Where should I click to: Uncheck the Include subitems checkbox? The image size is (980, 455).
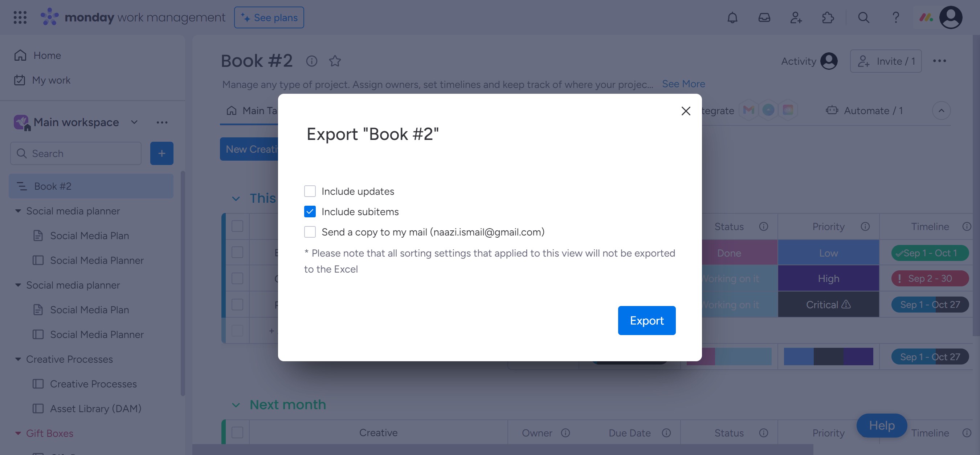310,212
